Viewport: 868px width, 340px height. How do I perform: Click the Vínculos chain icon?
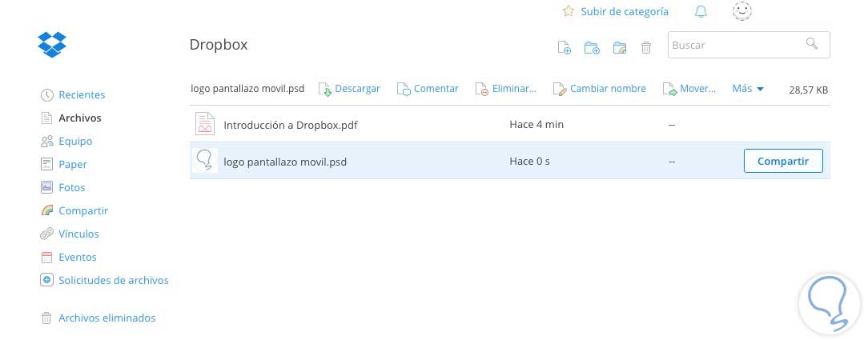47,234
